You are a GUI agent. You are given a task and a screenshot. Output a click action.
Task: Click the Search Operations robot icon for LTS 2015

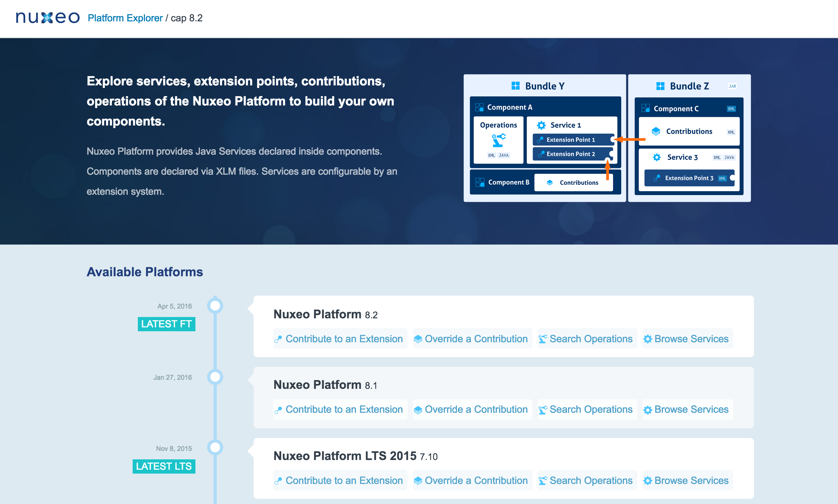click(x=543, y=480)
